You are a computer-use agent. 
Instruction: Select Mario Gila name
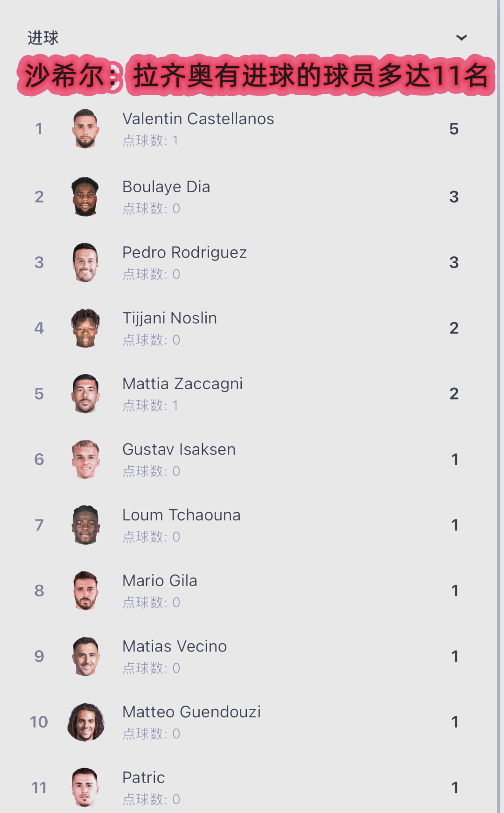coord(160,581)
